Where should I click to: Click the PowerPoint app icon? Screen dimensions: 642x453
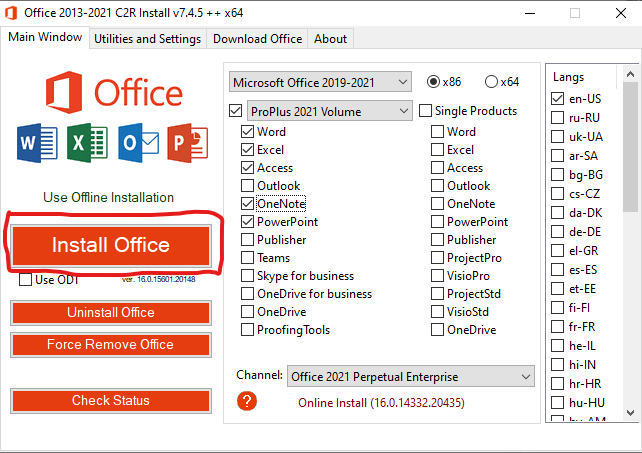(188, 143)
